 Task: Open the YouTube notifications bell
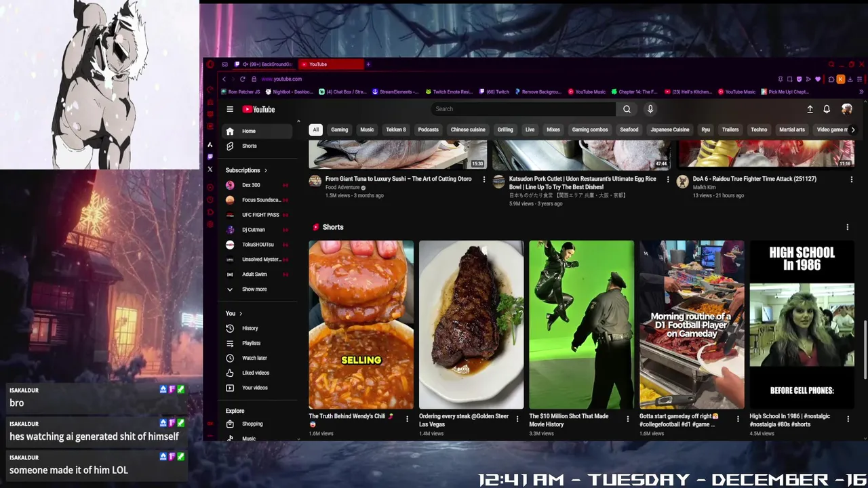(x=827, y=109)
